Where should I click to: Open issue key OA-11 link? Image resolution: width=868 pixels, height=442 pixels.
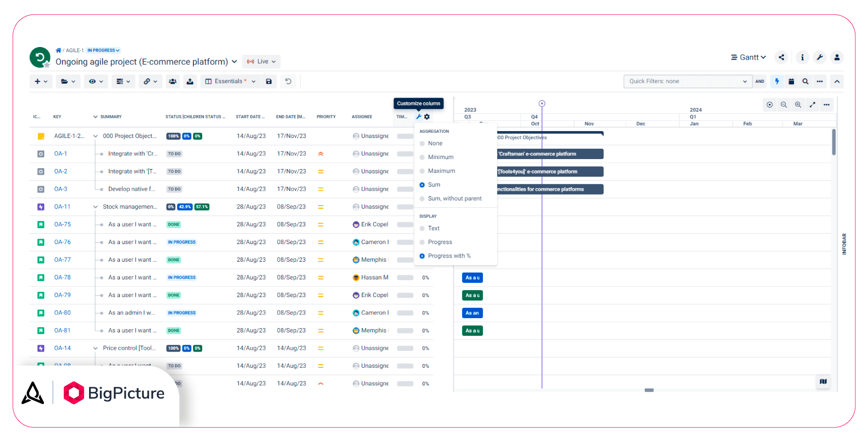(x=62, y=207)
